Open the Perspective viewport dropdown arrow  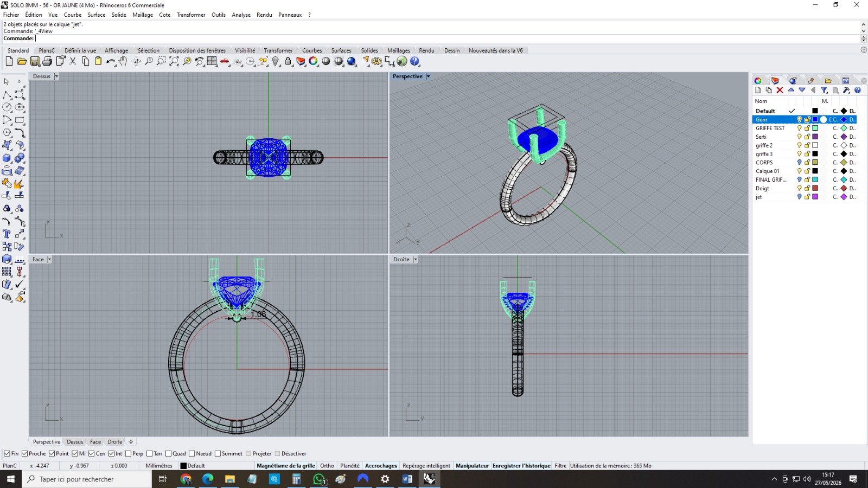pyautogui.click(x=428, y=76)
